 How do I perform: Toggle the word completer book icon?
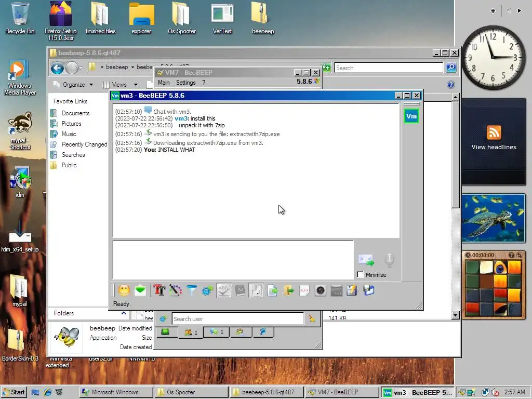pyautogui.click(x=240, y=290)
